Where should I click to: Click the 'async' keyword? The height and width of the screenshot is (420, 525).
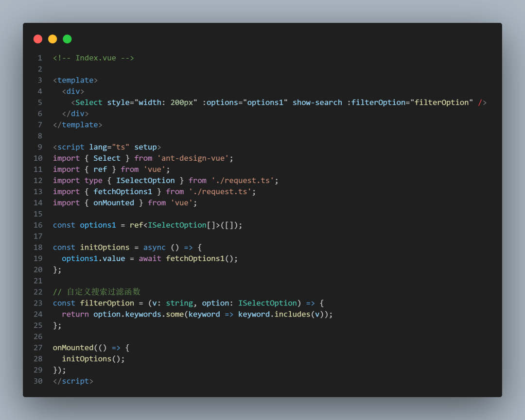[155, 248]
